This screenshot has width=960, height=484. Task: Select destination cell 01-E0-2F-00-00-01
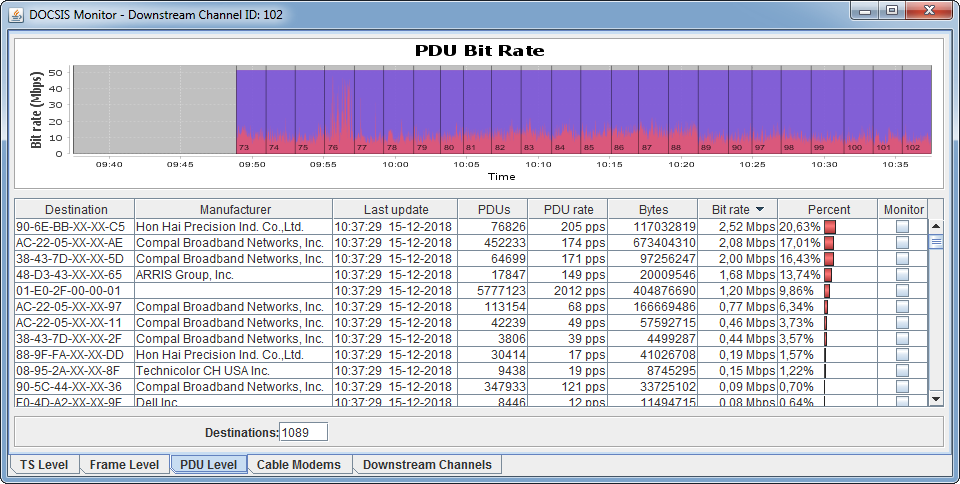click(x=75, y=291)
